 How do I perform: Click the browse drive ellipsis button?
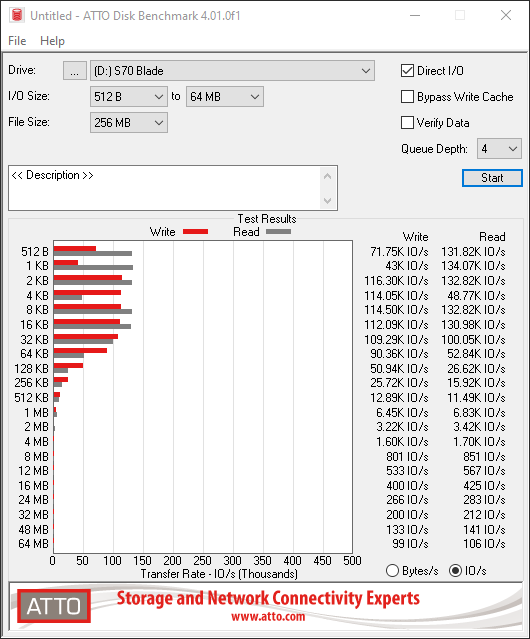[75, 71]
